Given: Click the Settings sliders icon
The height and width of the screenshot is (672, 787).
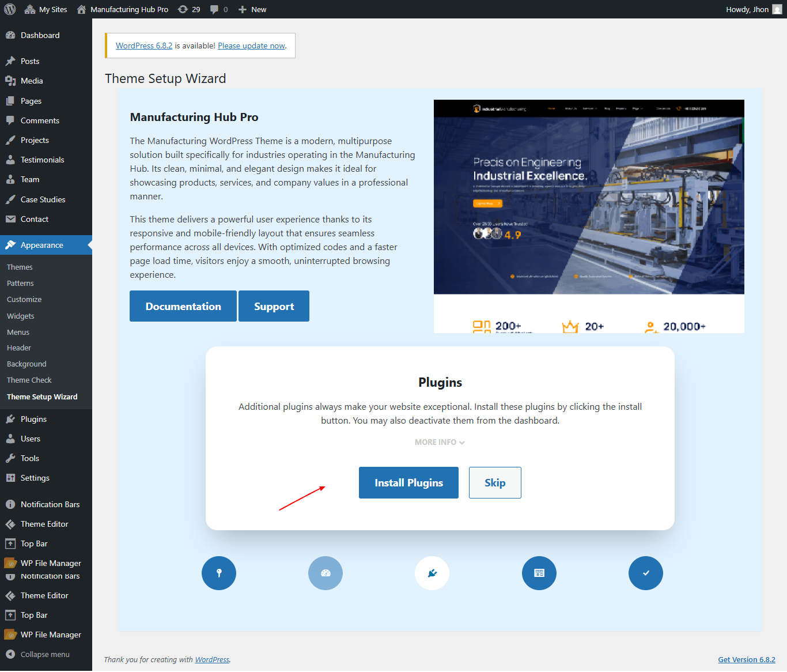Looking at the screenshot, I should click(x=10, y=478).
